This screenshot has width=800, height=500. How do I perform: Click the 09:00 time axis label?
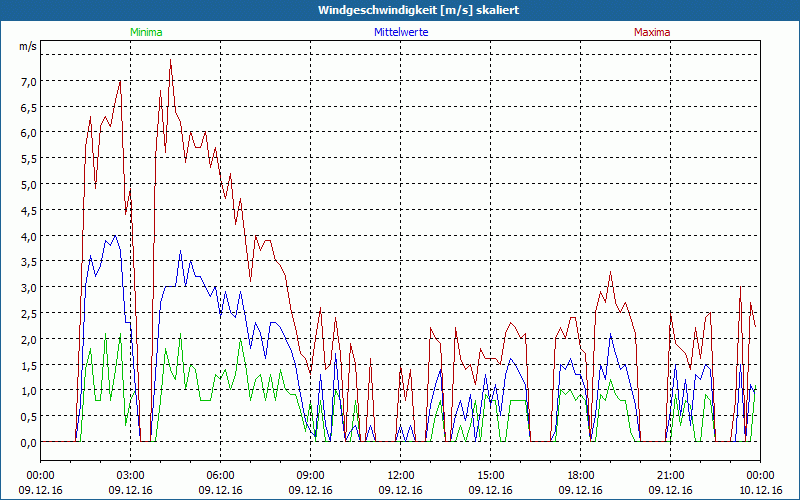tap(311, 476)
